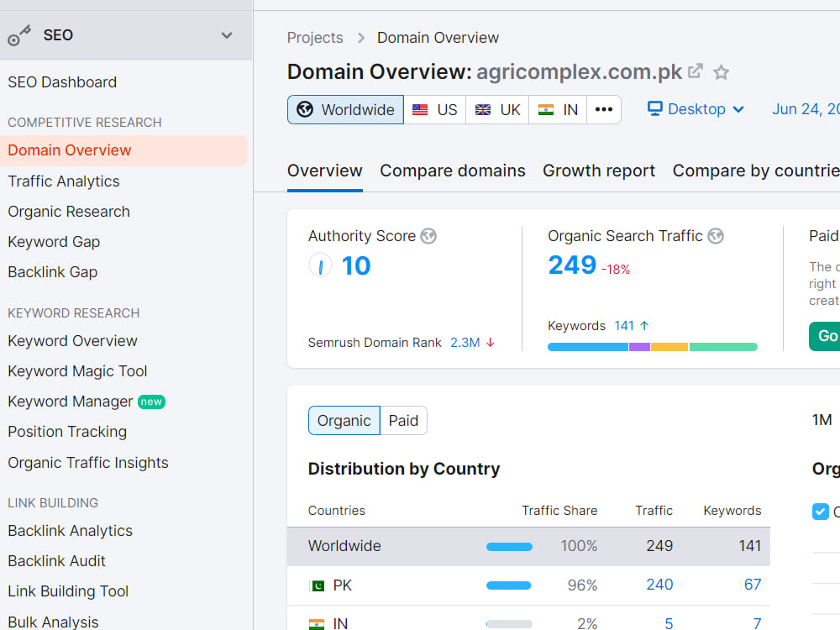Open the Jun 24 date picker
The width and height of the screenshot is (840, 630).
(806, 109)
